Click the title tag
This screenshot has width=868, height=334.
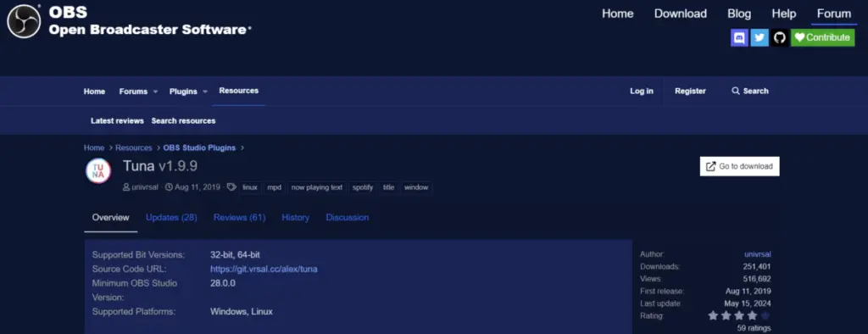point(388,187)
